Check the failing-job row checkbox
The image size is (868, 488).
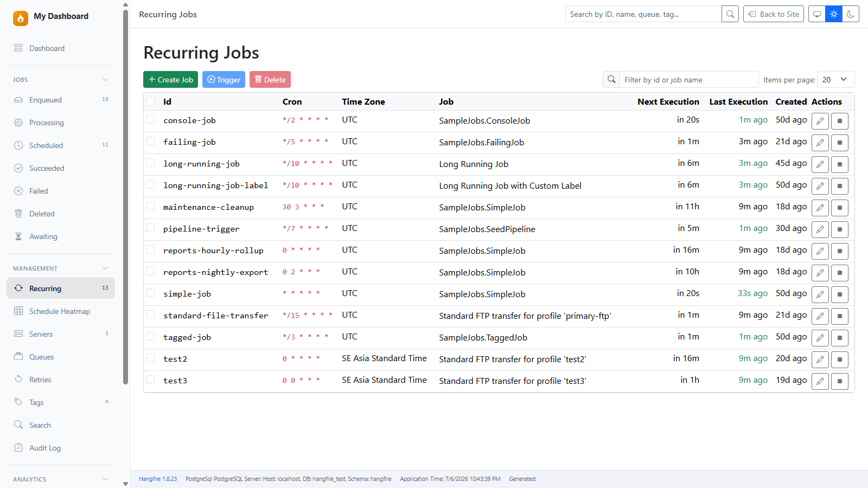pos(150,142)
